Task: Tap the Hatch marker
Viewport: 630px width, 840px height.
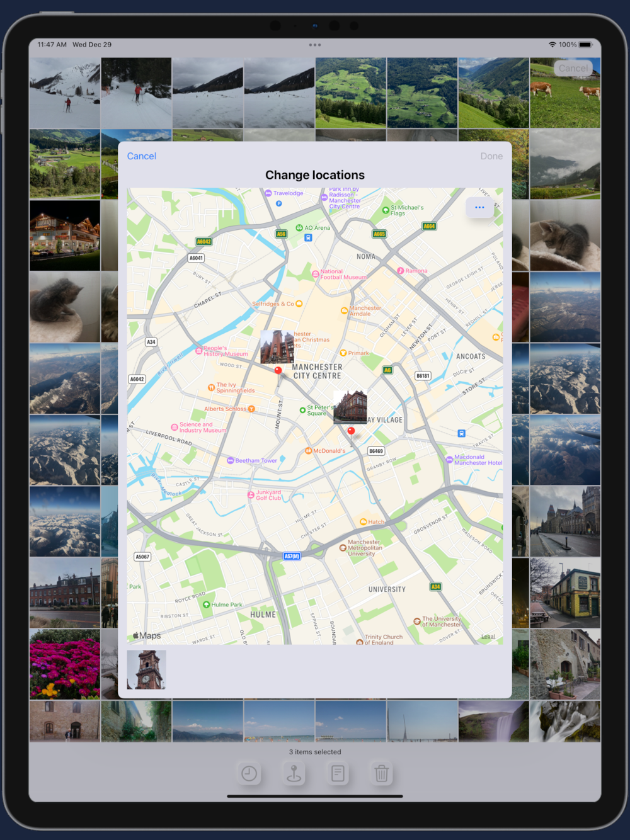Action: (363, 521)
